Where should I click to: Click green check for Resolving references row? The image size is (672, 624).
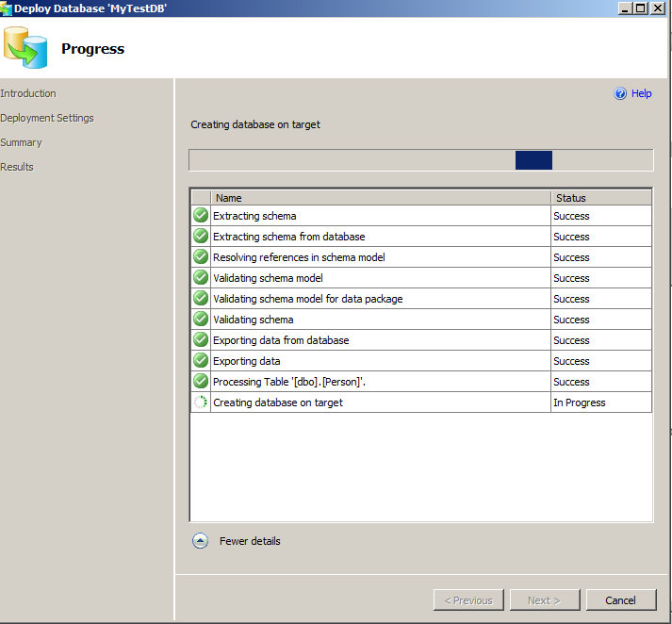201,257
